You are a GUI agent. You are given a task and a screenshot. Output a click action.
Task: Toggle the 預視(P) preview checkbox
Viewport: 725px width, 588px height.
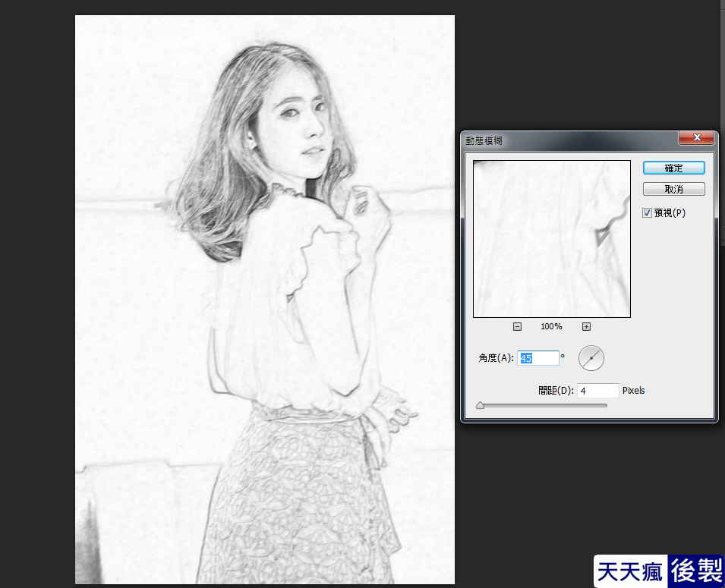[647, 212]
